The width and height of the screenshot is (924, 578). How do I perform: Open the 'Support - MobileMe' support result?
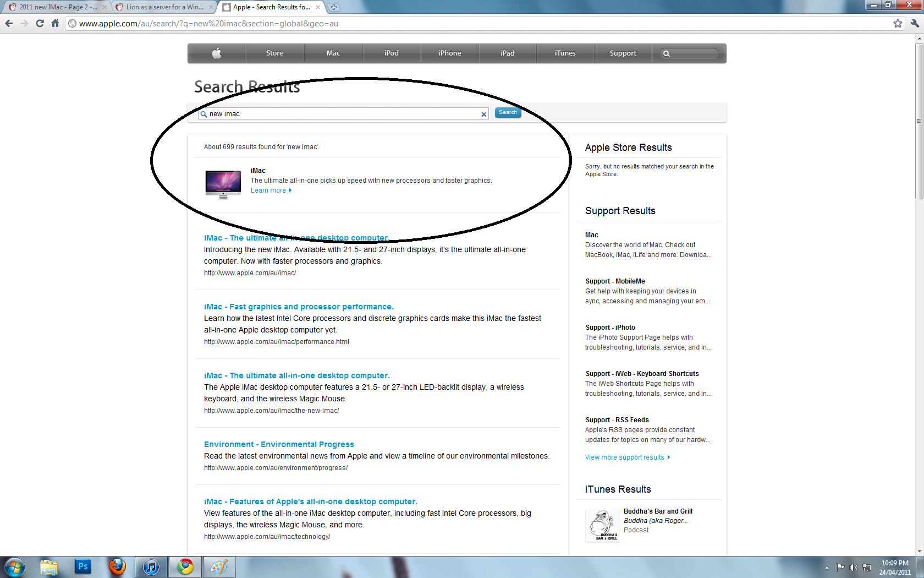(x=615, y=281)
